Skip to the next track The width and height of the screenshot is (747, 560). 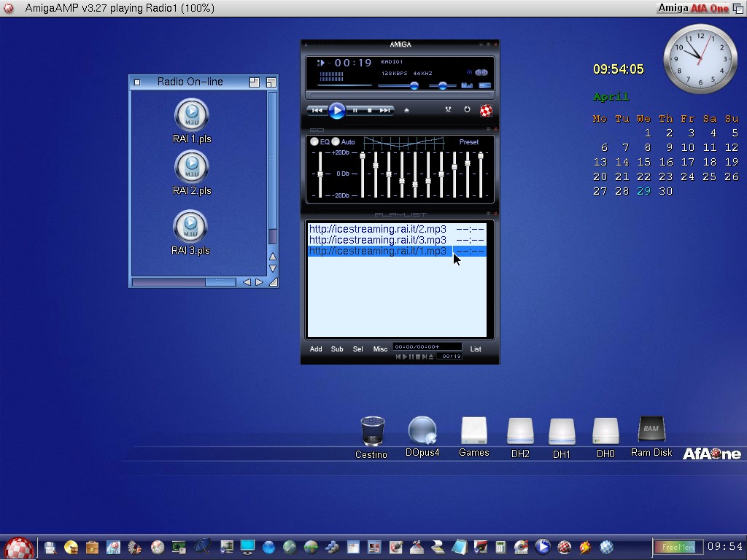385,110
